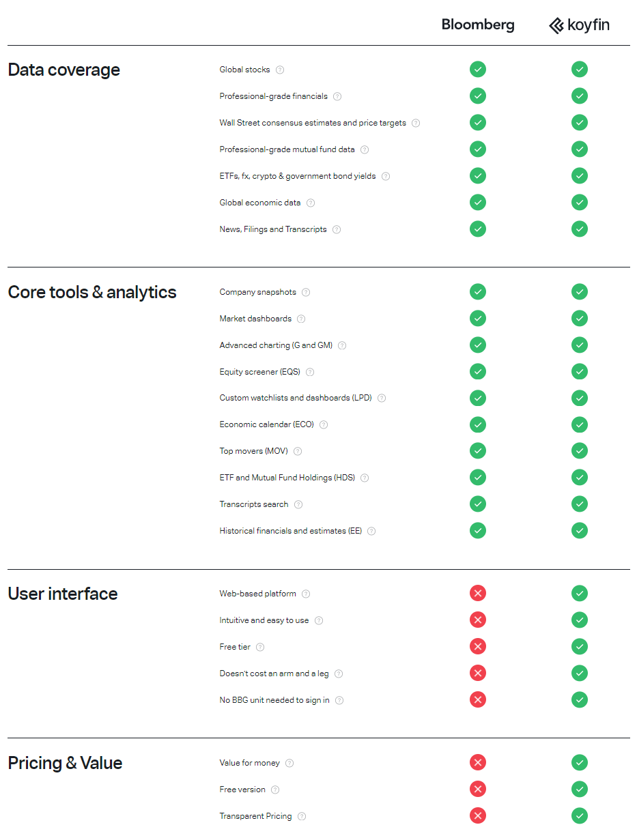This screenshot has width=637, height=840.
Task: Click Bloomberg's green check for Global stocks
Action: [x=478, y=70]
